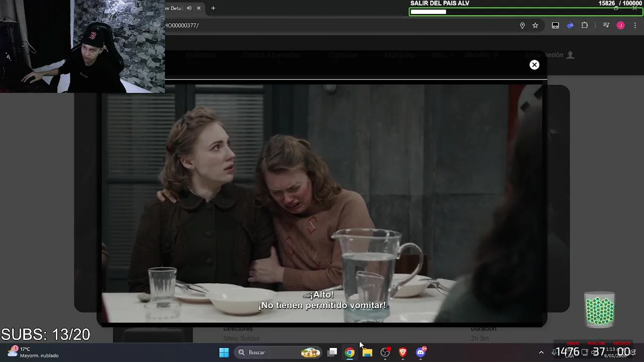Click the 2h 3m duration value
The width and height of the screenshot is (644, 362).
pyautogui.click(x=479, y=338)
